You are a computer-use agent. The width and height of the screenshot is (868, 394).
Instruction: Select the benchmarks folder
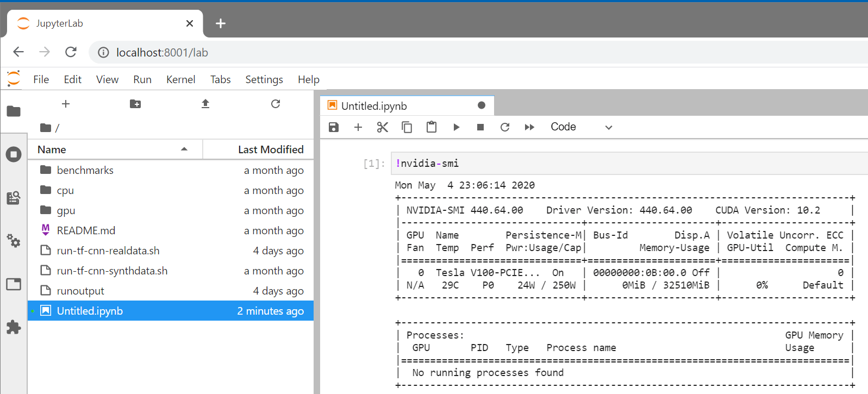pyautogui.click(x=171, y=170)
